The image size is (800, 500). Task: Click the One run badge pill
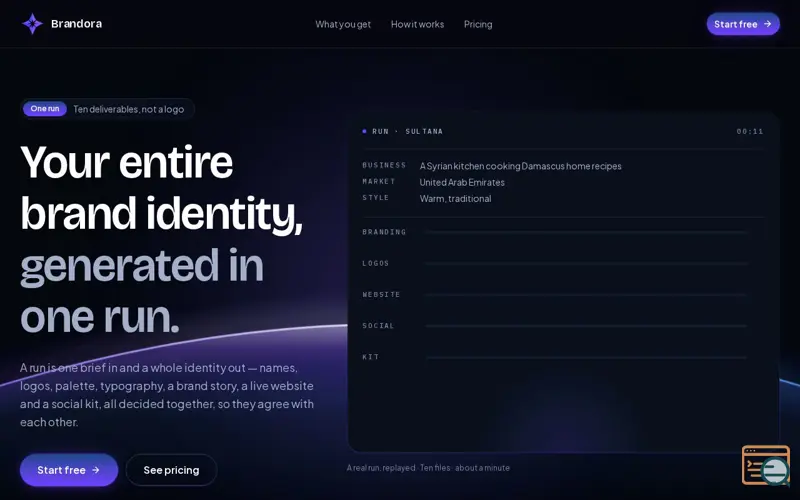pyautogui.click(x=45, y=109)
